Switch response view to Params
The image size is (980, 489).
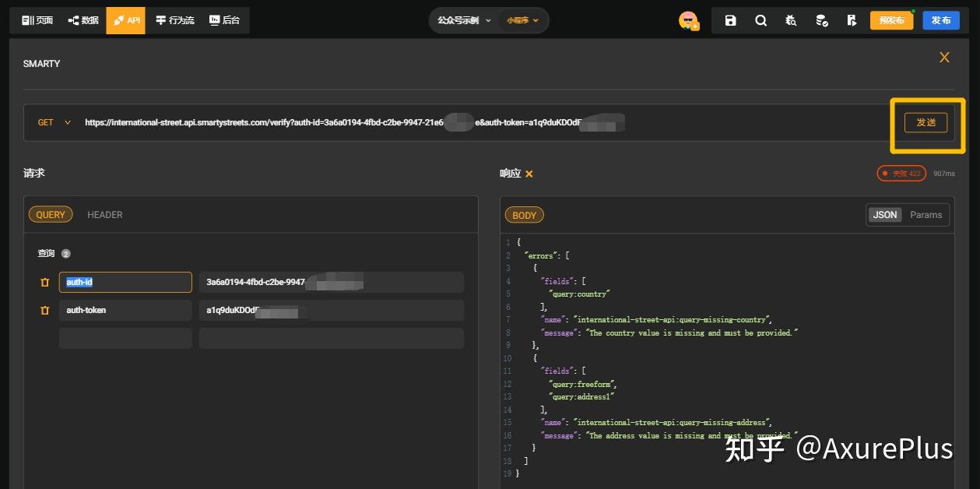tap(926, 215)
